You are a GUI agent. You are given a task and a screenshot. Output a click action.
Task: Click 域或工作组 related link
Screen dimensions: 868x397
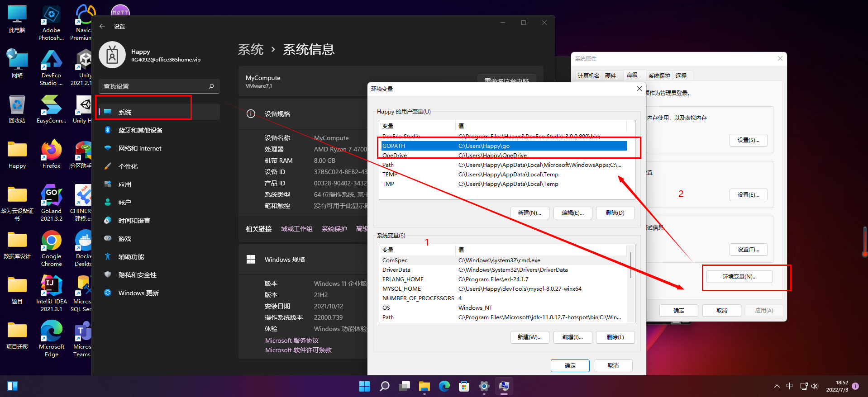297,229
